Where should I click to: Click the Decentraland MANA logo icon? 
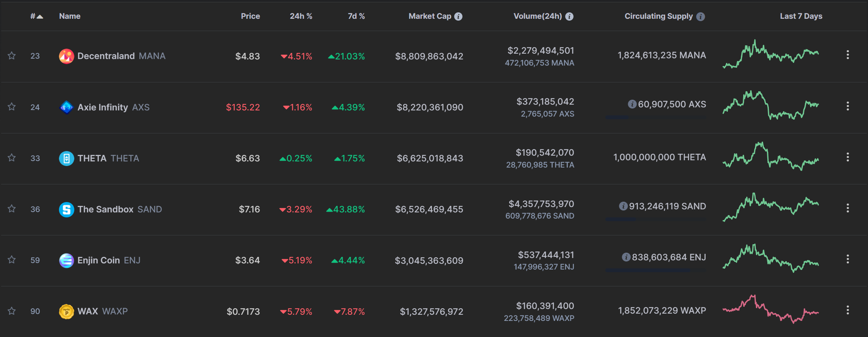point(67,56)
